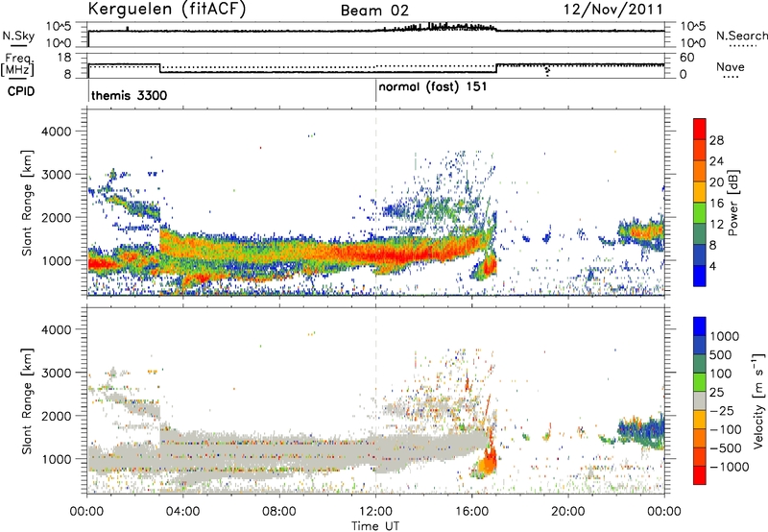Viewport: 768px width, 532px height.
Task: Click 'Slant Range [km]' label of power panel
Action: [27, 203]
